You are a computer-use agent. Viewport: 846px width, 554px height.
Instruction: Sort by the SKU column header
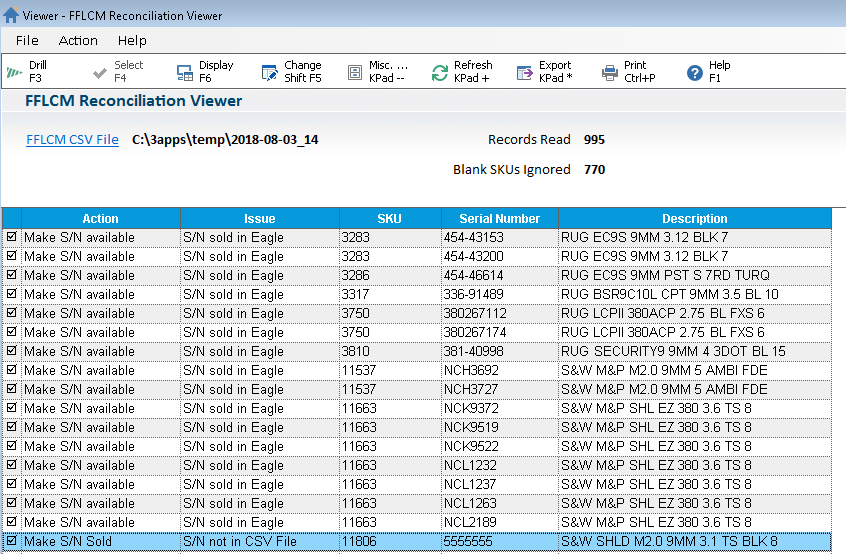click(x=390, y=219)
